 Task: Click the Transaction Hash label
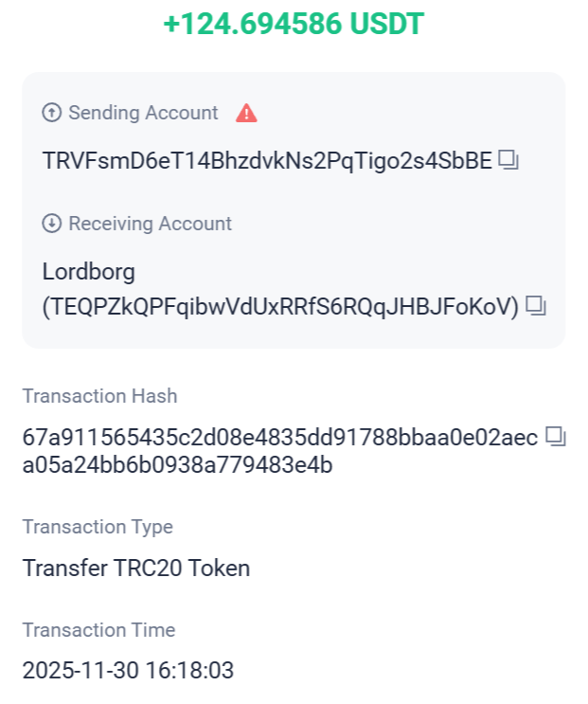pos(99,396)
